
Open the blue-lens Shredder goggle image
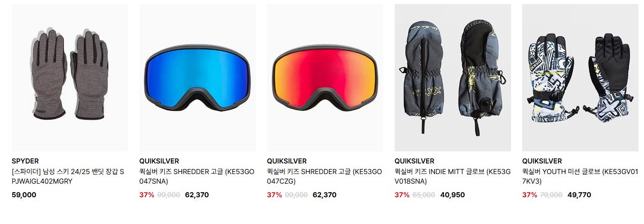(x=197, y=78)
